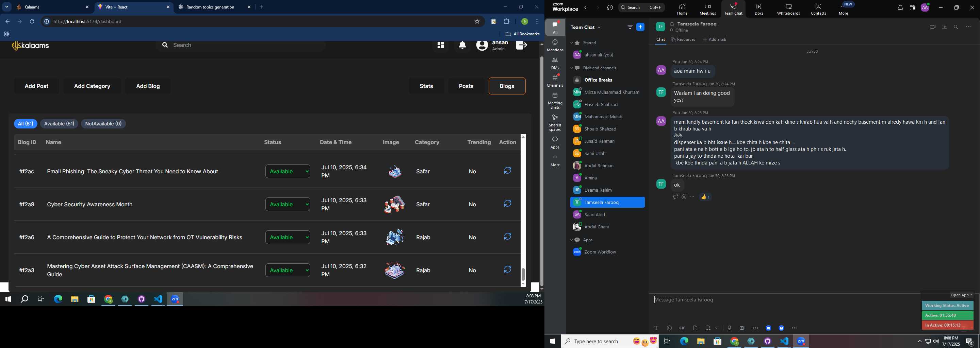Open the Zoom calendar panel icon
Screen dimensions: 980x348
(x=912, y=7)
